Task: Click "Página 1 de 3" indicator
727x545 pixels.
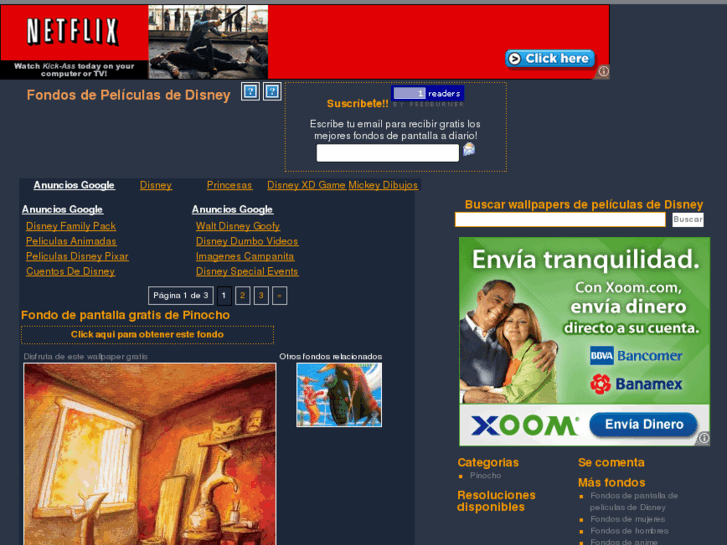Action: click(181, 295)
